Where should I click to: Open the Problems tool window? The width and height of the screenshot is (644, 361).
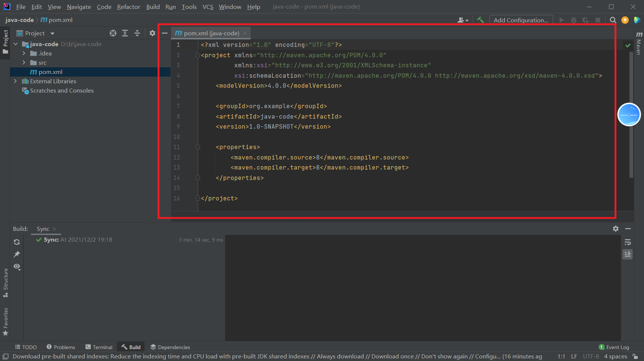pyautogui.click(x=61, y=347)
